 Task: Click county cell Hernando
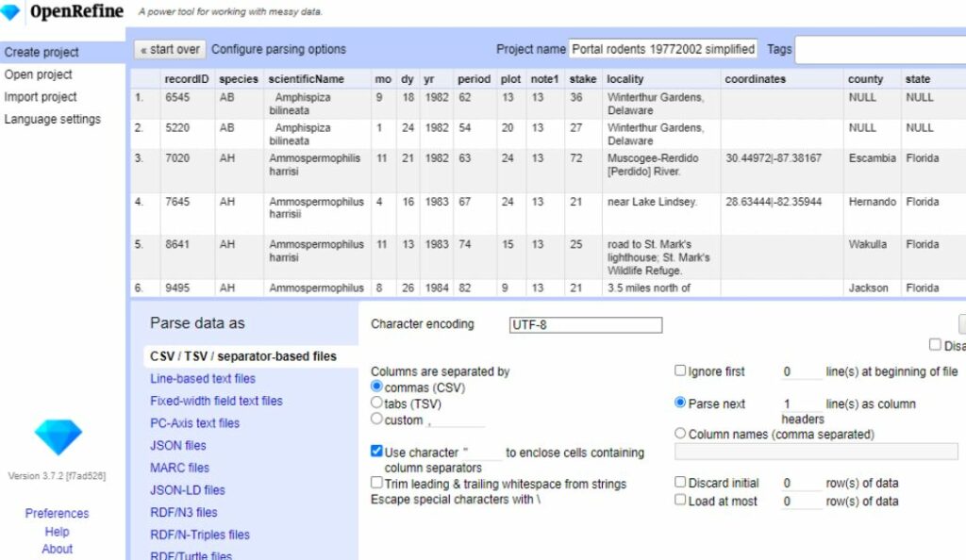coord(873,202)
